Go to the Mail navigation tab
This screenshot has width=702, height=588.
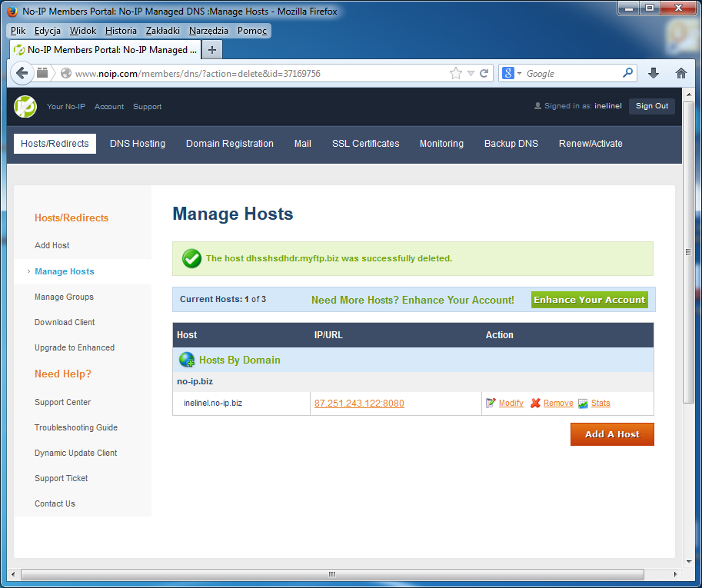[x=303, y=144]
